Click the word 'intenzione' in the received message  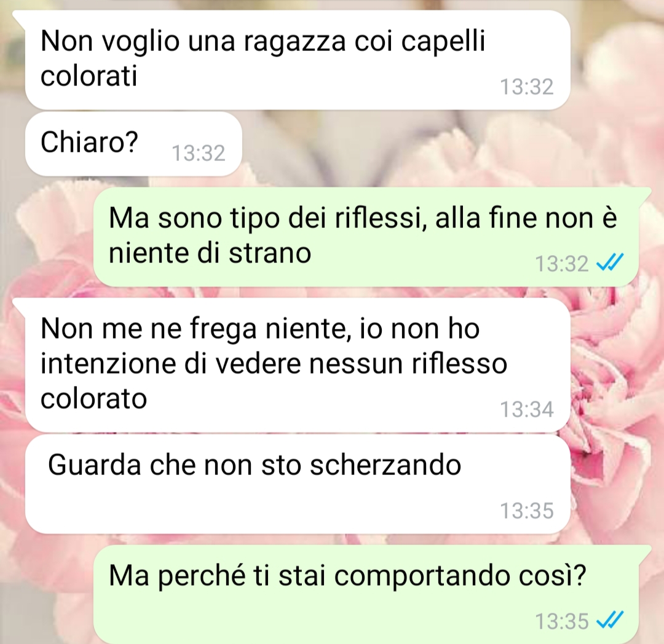(108, 364)
